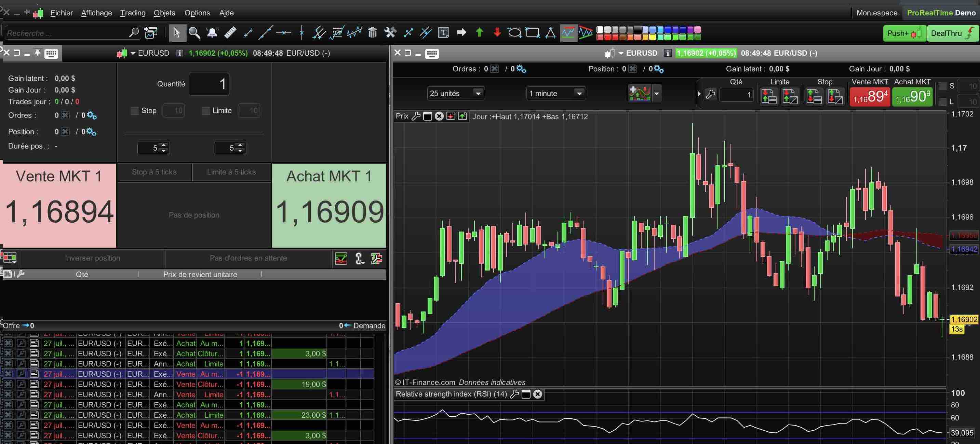Open the Trading menu

click(x=133, y=13)
